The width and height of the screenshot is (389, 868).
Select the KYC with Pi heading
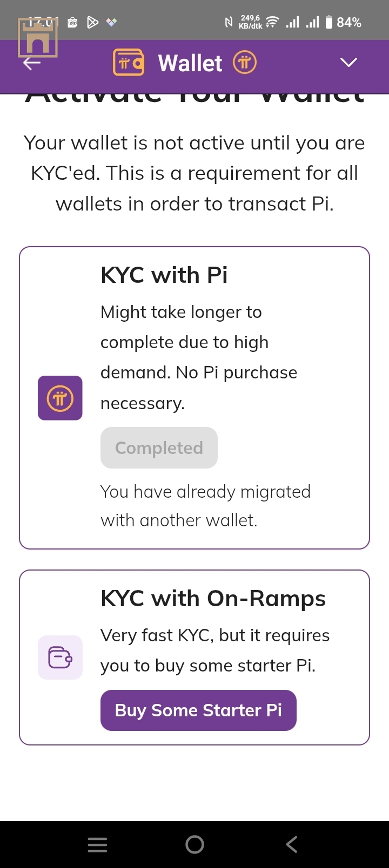(164, 275)
